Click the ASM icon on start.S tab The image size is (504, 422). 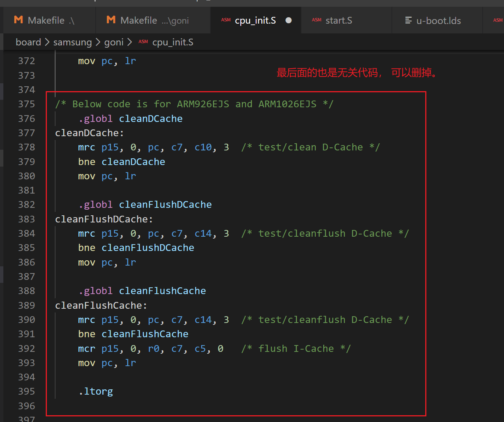(x=316, y=20)
